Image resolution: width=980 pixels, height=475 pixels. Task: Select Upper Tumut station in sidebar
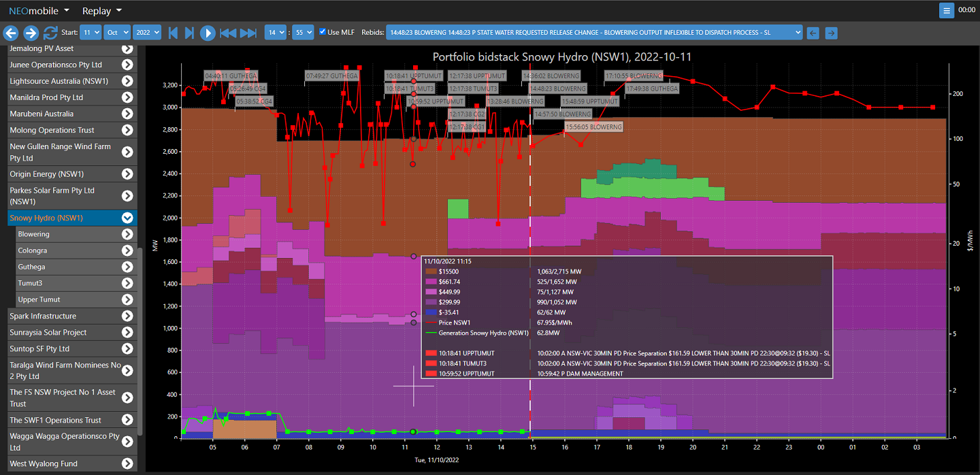pos(76,299)
